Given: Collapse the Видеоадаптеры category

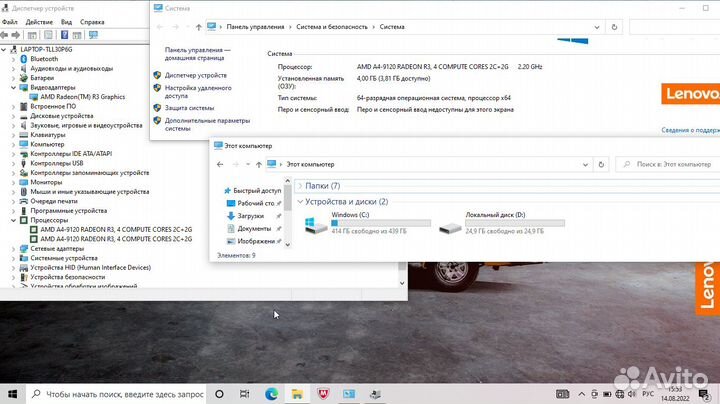Looking at the screenshot, I should (x=13, y=87).
